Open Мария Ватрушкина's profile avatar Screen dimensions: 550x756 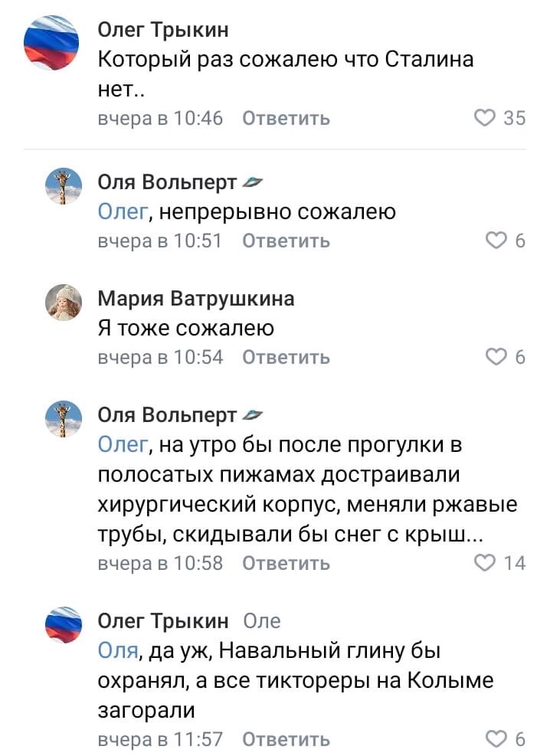(64, 303)
